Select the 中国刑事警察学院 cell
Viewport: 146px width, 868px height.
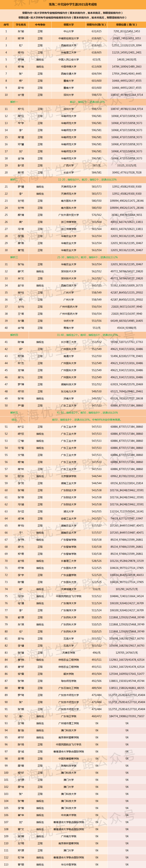point(69,759)
